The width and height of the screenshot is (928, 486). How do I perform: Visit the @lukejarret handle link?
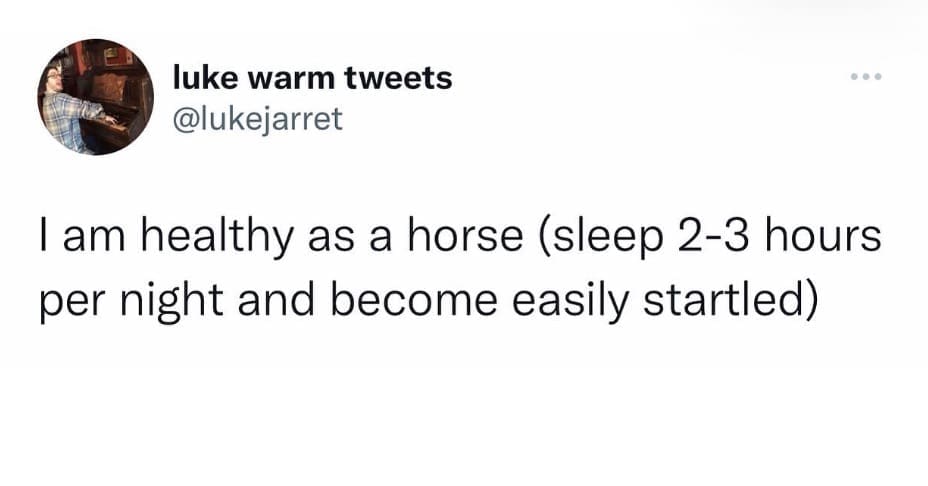tap(258, 119)
